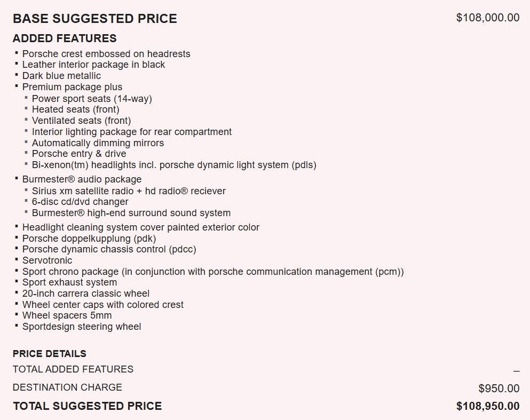Image resolution: width=530 pixels, height=420 pixels.
Task: Select the Servotronic feature line
Action: click(48, 260)
